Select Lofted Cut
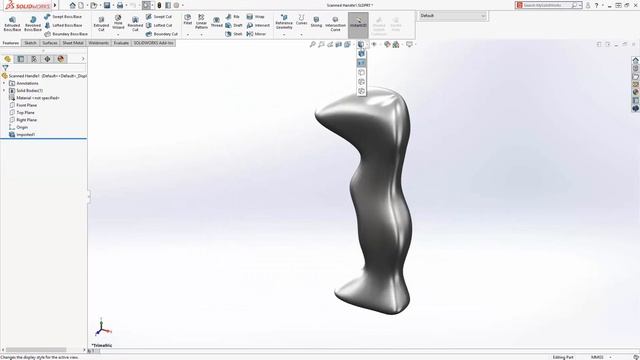Viewport: 640px width, 360px height. (x=159, y=25)
